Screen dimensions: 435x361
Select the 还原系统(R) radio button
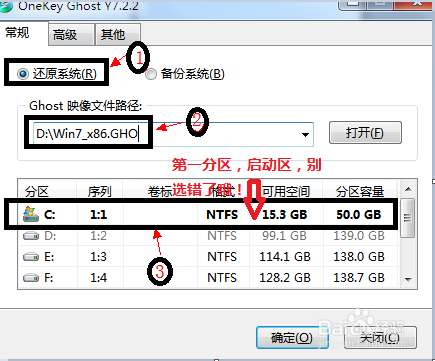(57, 73)
